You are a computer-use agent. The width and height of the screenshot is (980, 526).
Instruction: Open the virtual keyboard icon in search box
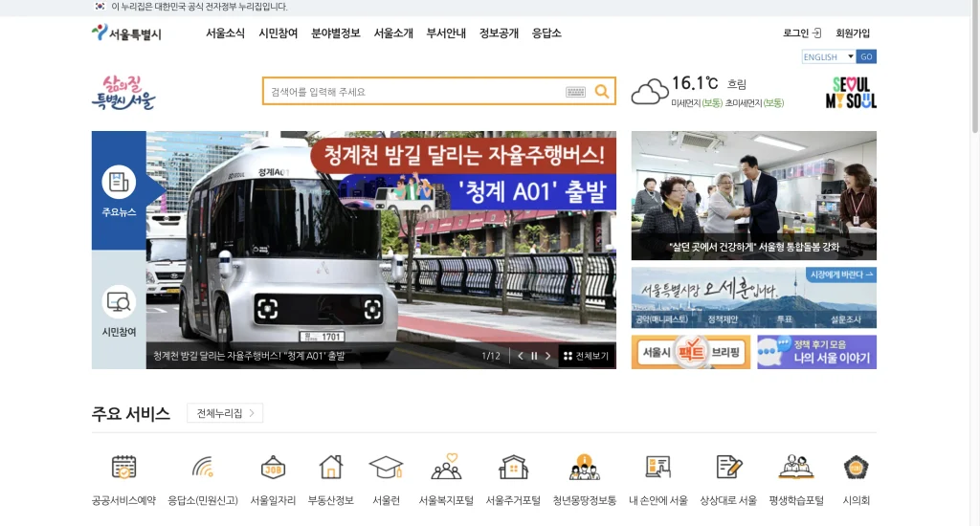(x=575, y=92)
